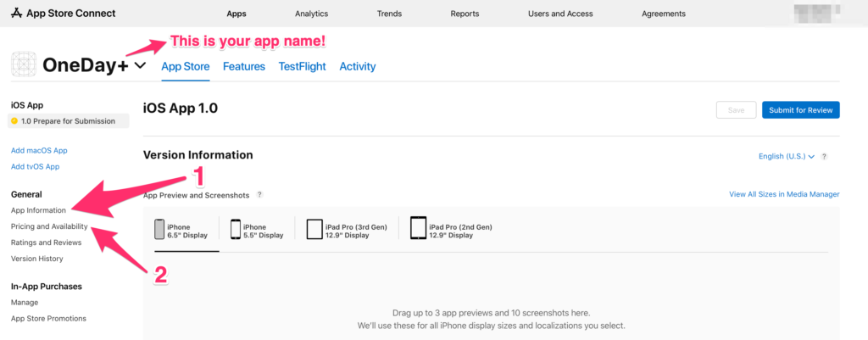Click the iOS App 1.0 heading
The width and height of the screenshot is (868, 340).
coord(181,108)
